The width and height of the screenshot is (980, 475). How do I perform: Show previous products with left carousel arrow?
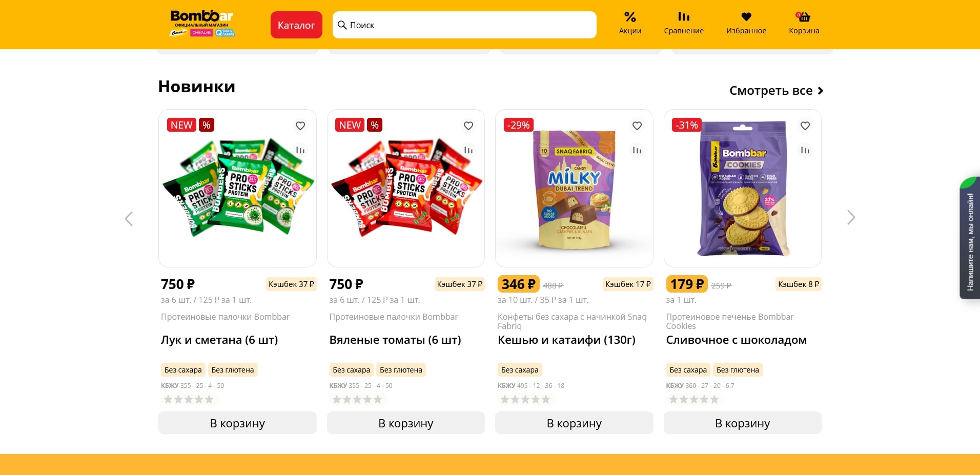129,219
